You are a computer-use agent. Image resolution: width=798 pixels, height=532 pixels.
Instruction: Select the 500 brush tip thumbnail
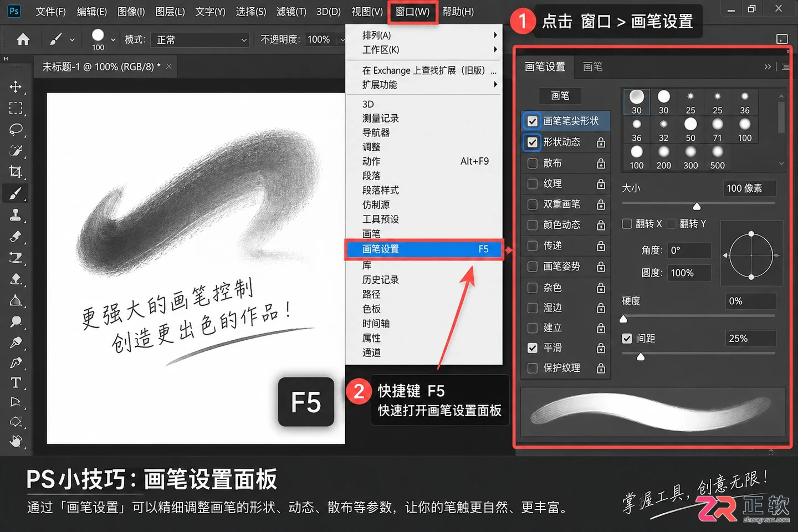click(x=718, y=158)
